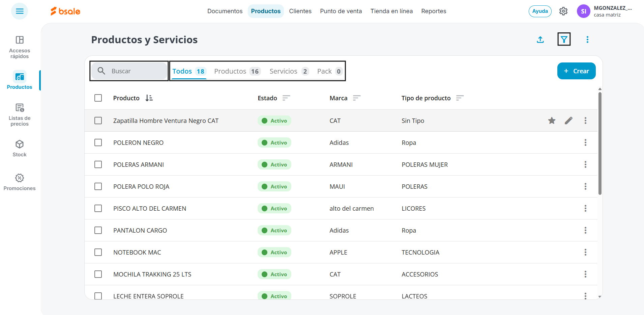Click the search magnifier icon
The height and width of the screenshot is (315, 644).
(x=101, y=71)
